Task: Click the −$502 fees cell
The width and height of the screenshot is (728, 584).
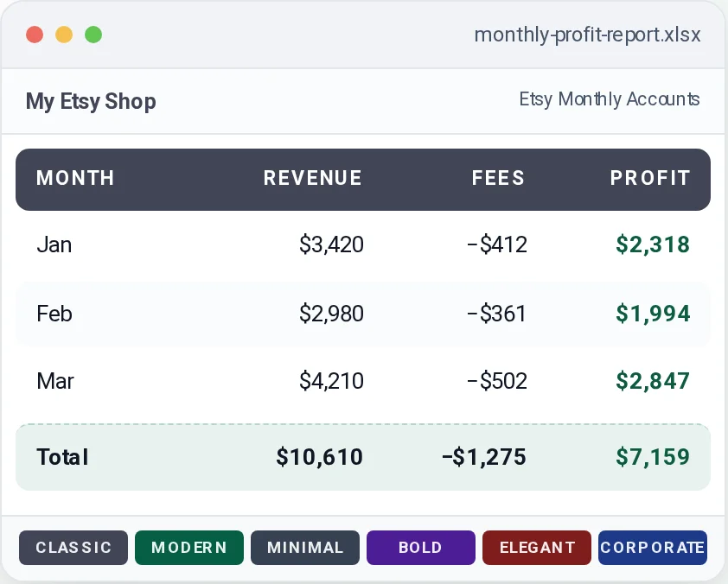Action: point(497,381)
